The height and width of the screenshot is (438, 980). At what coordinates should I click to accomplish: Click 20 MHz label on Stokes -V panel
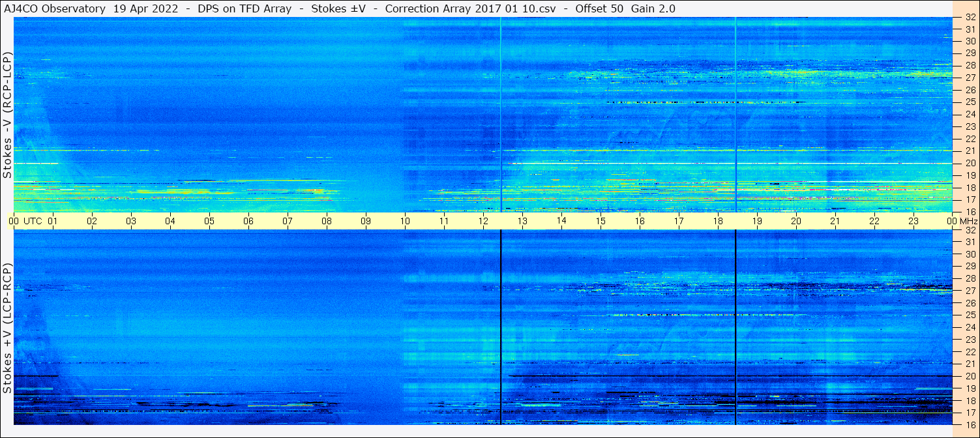(970, 163)
